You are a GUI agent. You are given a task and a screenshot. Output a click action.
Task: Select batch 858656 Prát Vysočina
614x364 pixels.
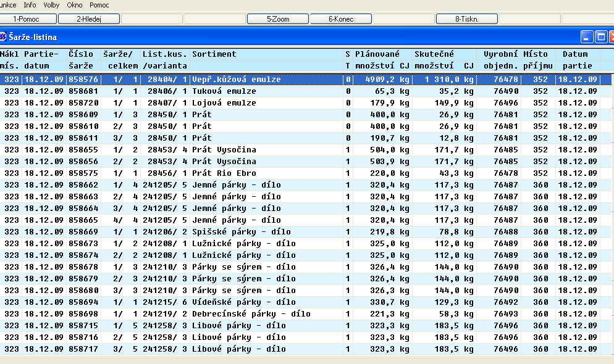point(305,162)
